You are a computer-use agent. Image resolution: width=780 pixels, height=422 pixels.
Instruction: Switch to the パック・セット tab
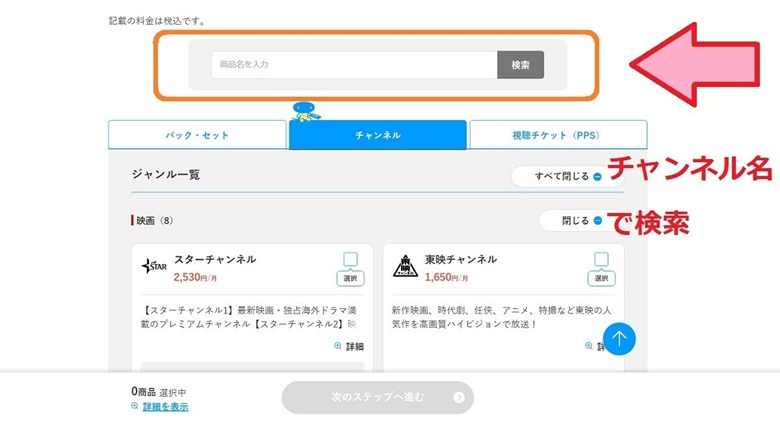(197, 135)
